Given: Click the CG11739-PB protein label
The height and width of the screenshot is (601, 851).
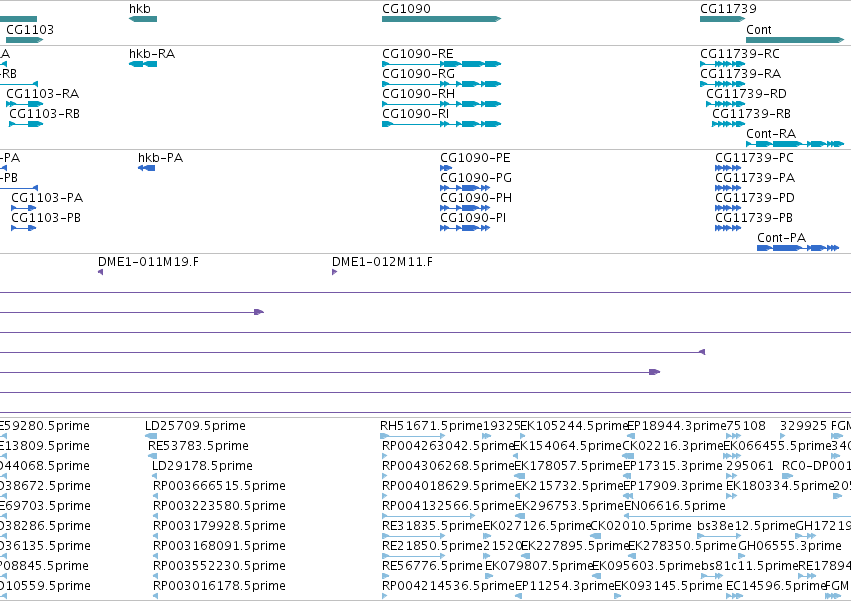Looking at the screenshot, I should [754, 218].
